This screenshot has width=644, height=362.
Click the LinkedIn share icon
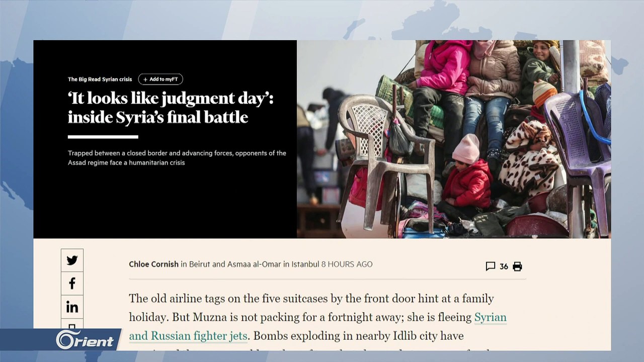click(72, 307)
